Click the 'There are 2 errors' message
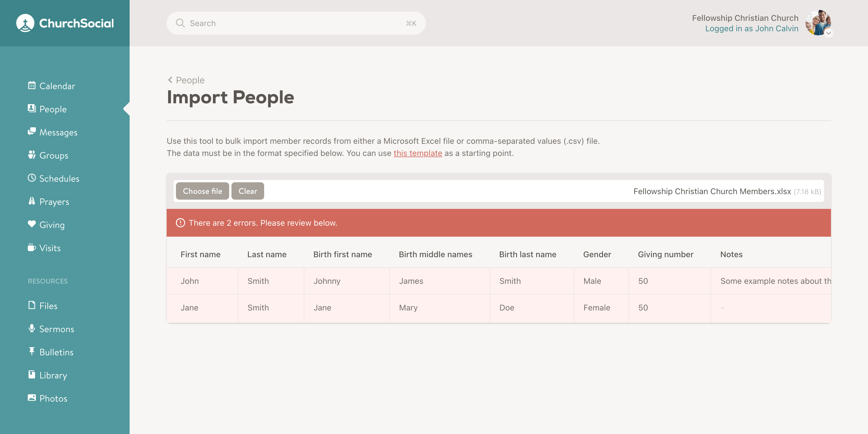 [263, 223]
